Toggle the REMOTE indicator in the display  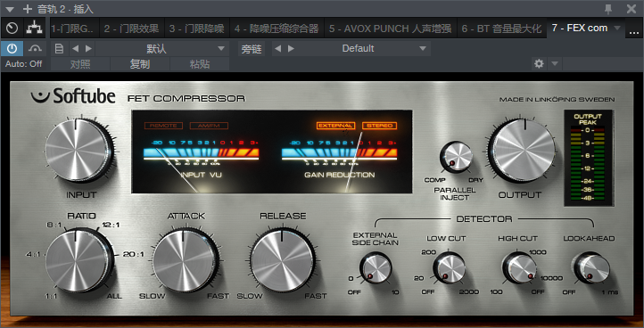tap(163, 126)
